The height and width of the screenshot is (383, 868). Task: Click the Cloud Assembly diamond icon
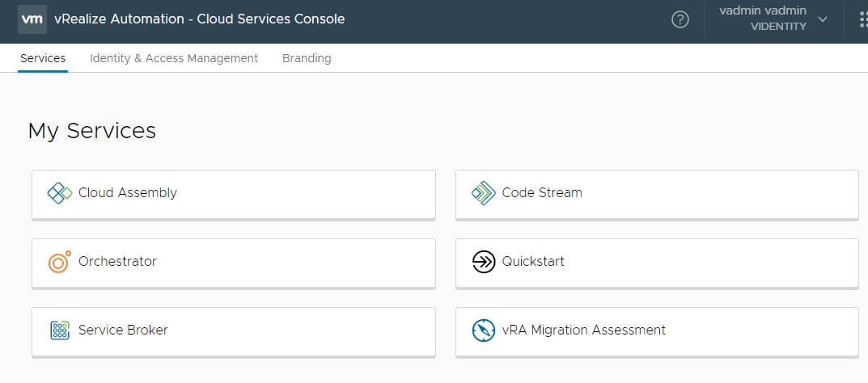[60, 193]
